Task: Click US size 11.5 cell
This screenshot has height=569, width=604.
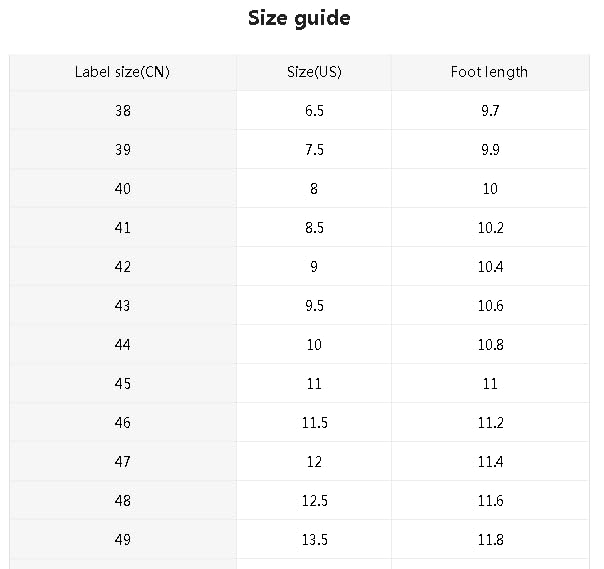Action: pos(314,423)
